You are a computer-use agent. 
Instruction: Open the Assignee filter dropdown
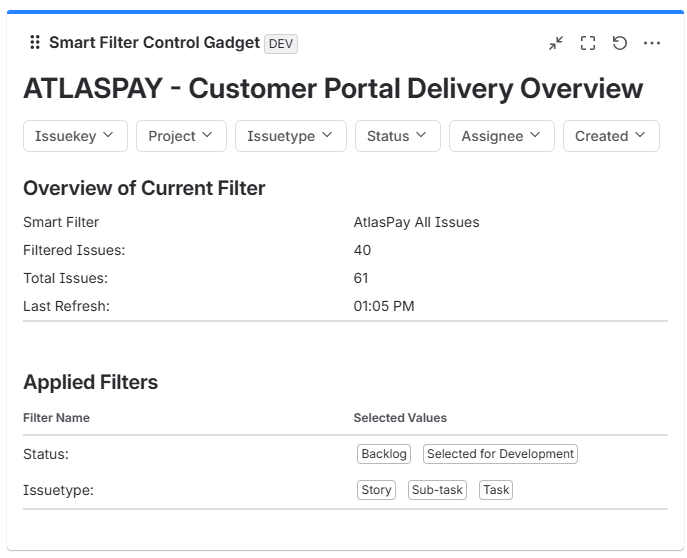(x=502, y=136)
